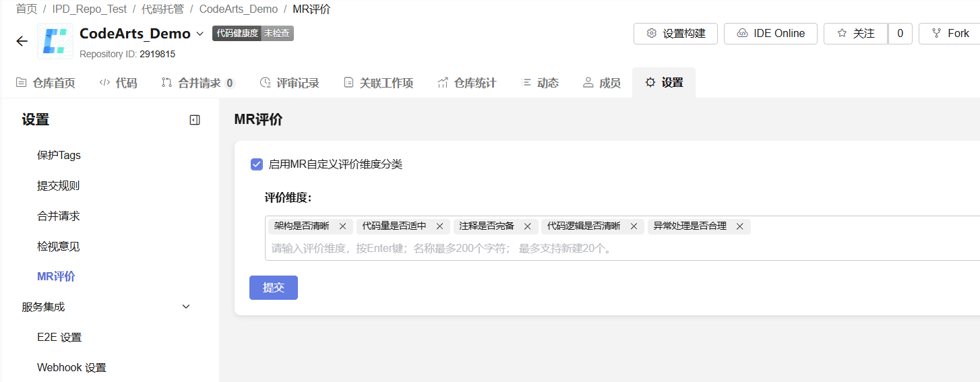Open 代码托管 breadcrumb link
Image resolution: width=980 pixels, height=382 pixels.
tap(162, 9)
